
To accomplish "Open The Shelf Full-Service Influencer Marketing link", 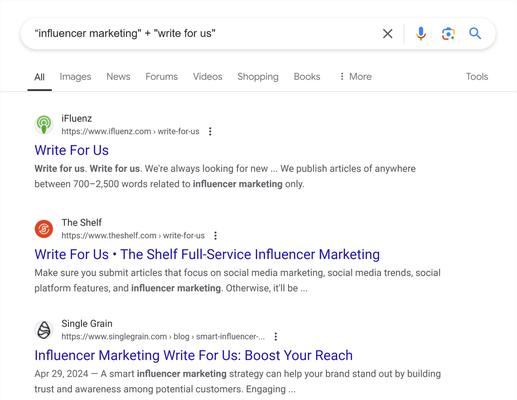I will pyautogui.click(x=207, y=255).
